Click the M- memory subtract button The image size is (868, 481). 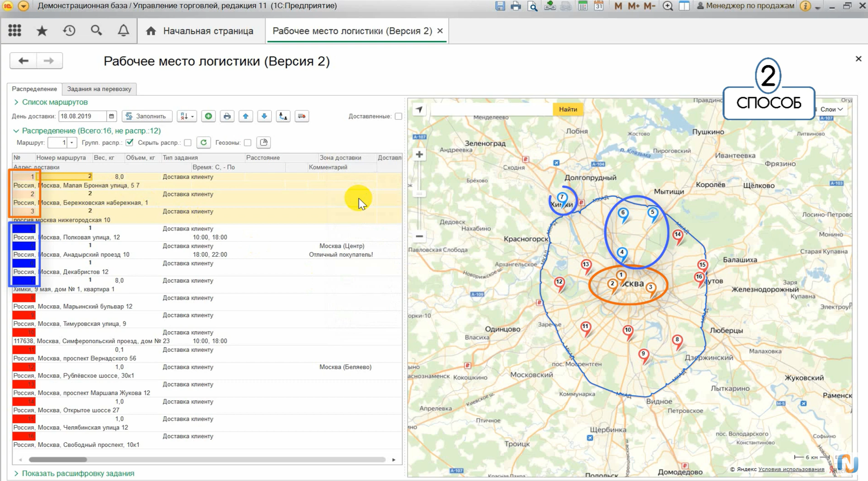point(649,6)
